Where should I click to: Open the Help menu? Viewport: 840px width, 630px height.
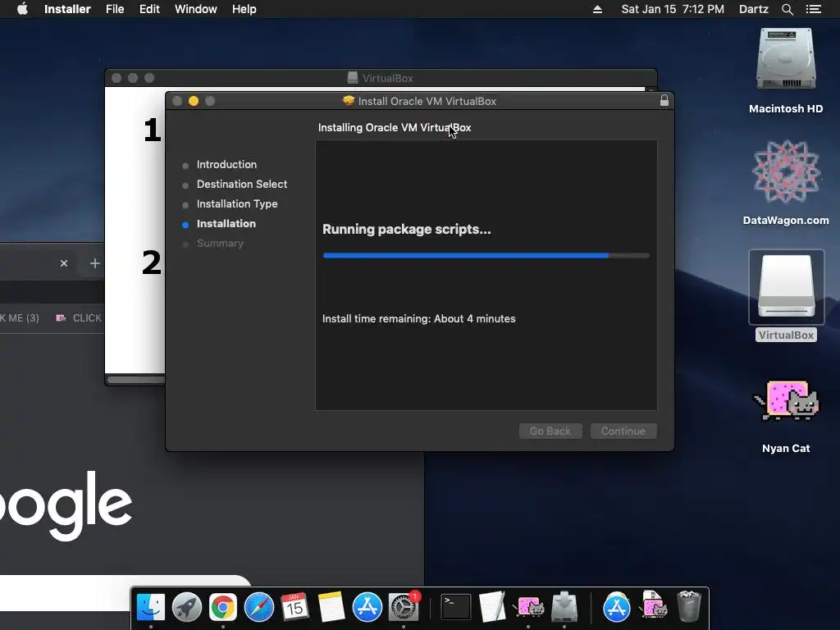(244, 9)
